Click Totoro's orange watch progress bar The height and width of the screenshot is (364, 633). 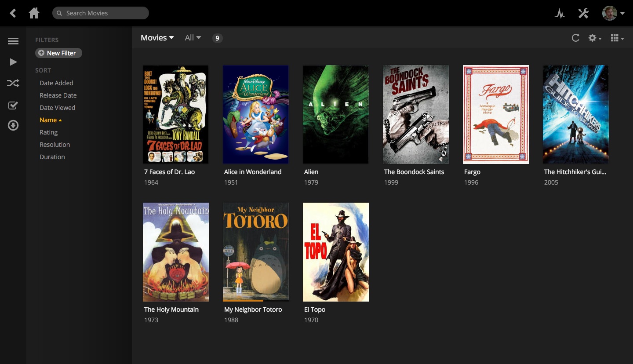(x=243, y=301)
